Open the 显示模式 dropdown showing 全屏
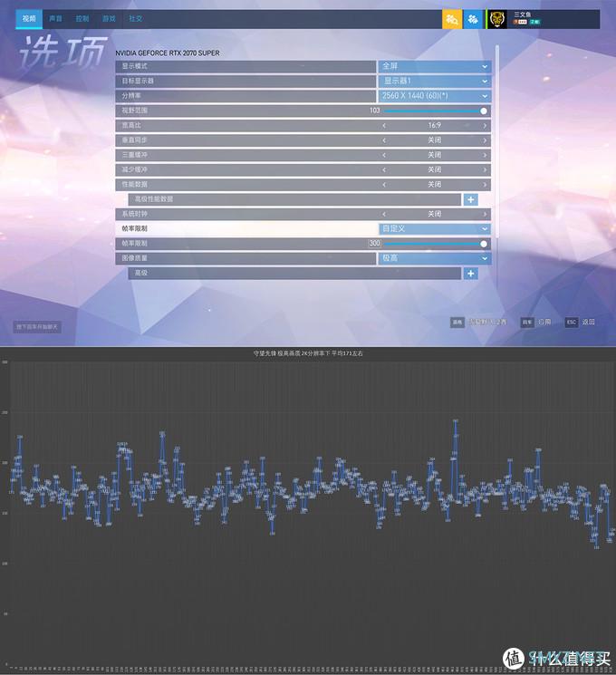The height and width of the screenshot is (675, 616). [x=434, y=66]
